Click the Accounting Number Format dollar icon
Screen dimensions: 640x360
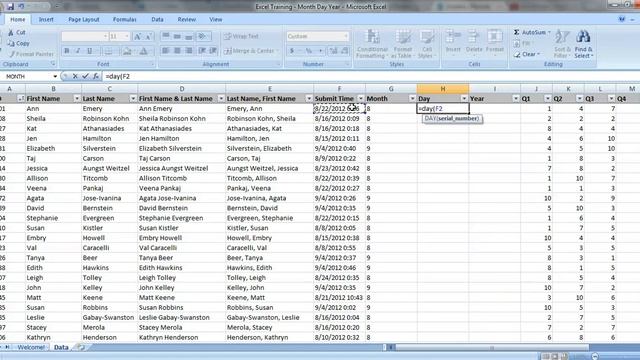click(292, 51)
